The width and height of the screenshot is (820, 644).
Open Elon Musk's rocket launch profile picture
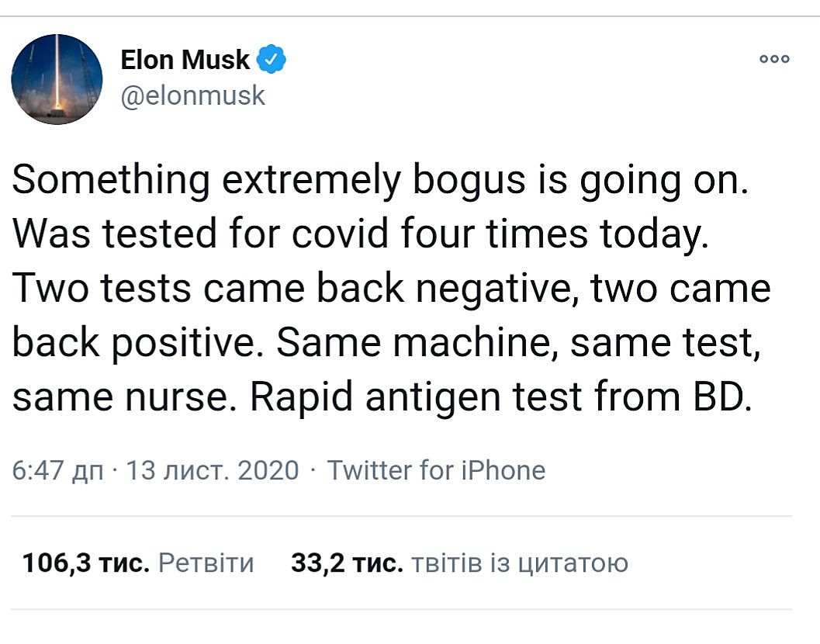(57, 79)
